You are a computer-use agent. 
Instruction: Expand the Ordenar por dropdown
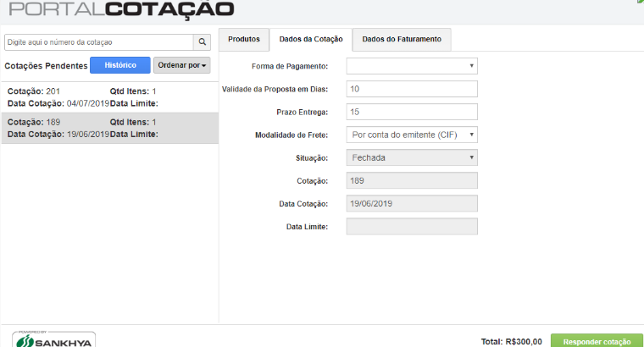181,65
